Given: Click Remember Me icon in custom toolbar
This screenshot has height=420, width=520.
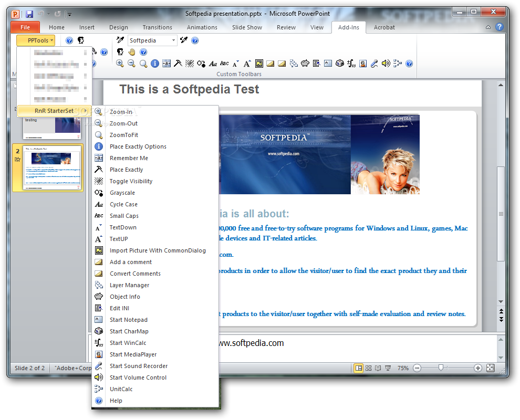Looking at the screenshot, I should (167, 64).
